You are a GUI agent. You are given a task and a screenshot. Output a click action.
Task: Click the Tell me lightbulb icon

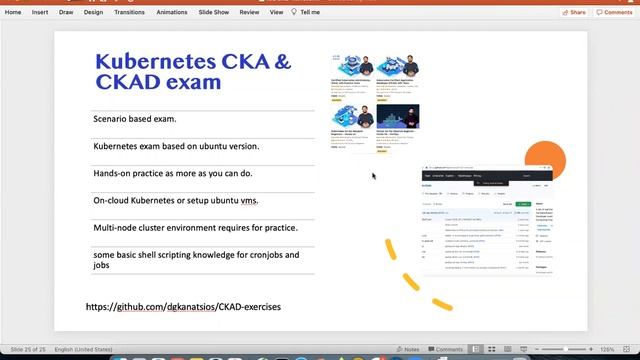pyautogui.click(x=294, y=12)
